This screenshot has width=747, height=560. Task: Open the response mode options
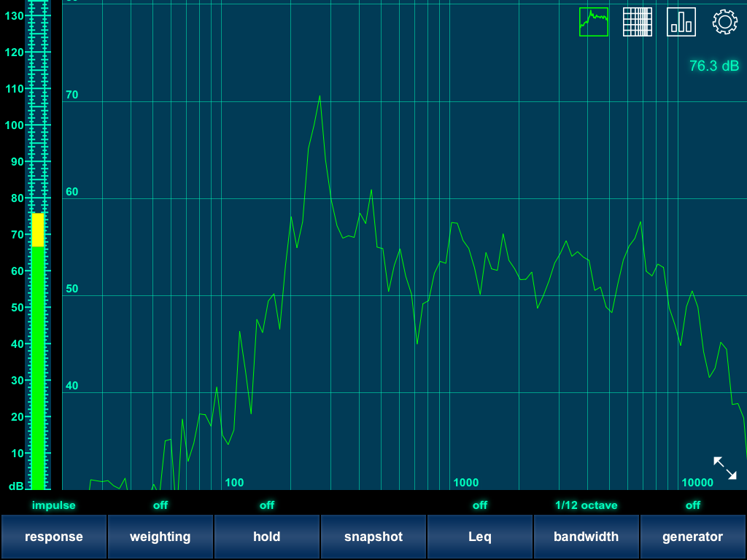pyautogui.click(x=53, y=537)
